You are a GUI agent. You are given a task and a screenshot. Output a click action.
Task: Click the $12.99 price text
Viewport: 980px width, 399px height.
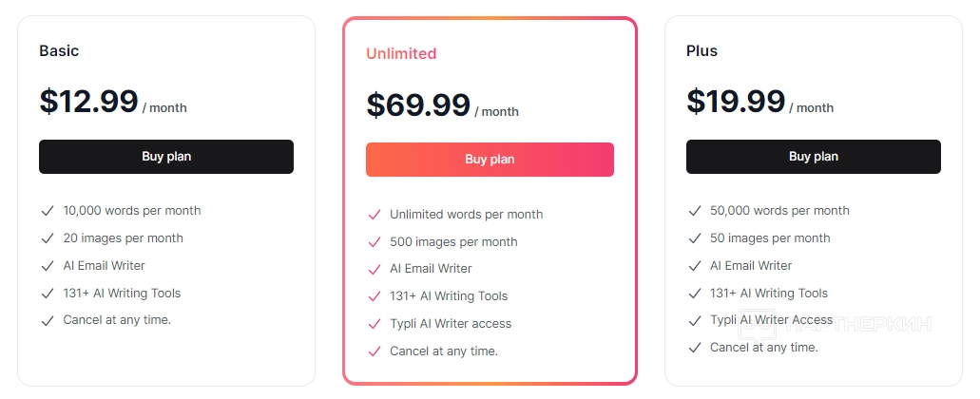(88, 102)
